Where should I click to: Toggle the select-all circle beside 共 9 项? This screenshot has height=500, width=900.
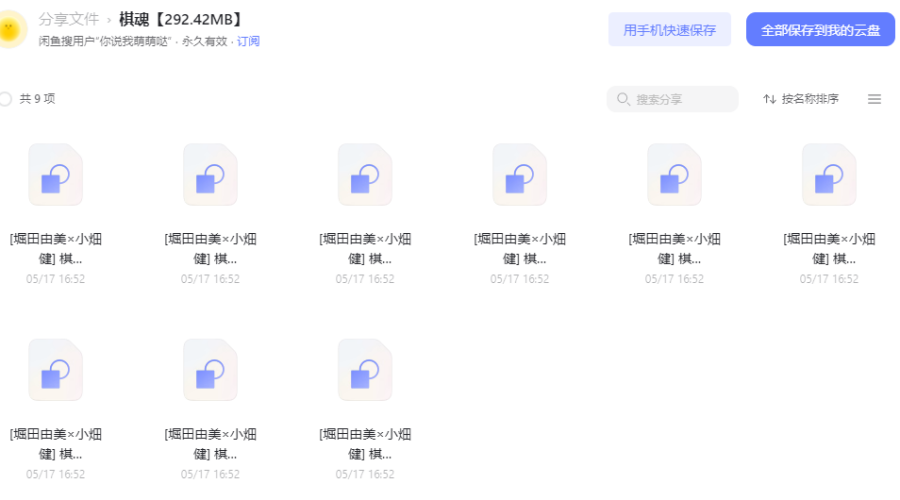point(5,99)
